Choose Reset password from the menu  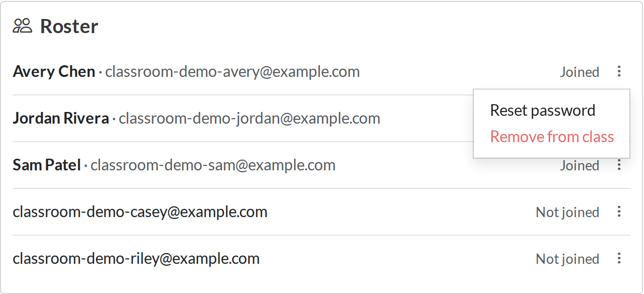542,110
